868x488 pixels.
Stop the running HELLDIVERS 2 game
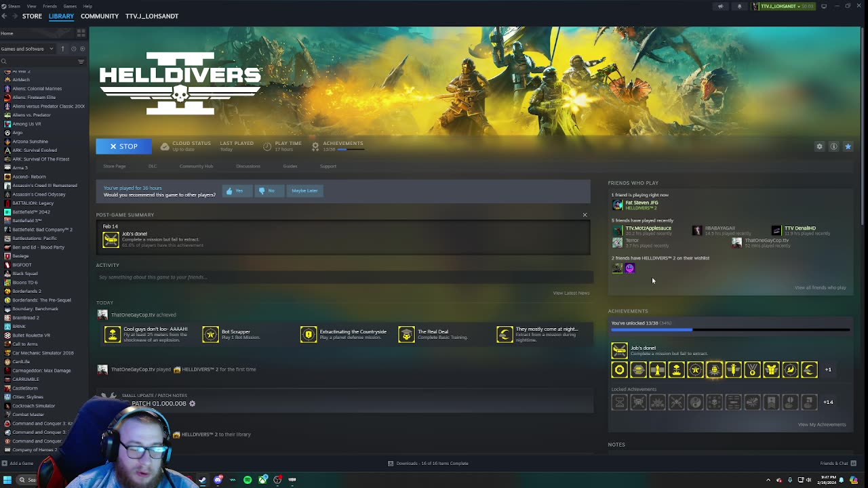[123, 146]
